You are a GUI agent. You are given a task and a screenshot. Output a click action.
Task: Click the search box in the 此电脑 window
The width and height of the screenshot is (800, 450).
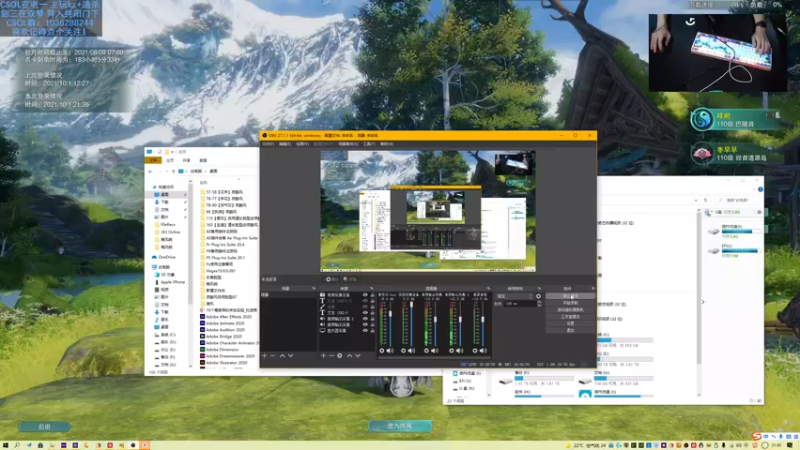[738, 200]
